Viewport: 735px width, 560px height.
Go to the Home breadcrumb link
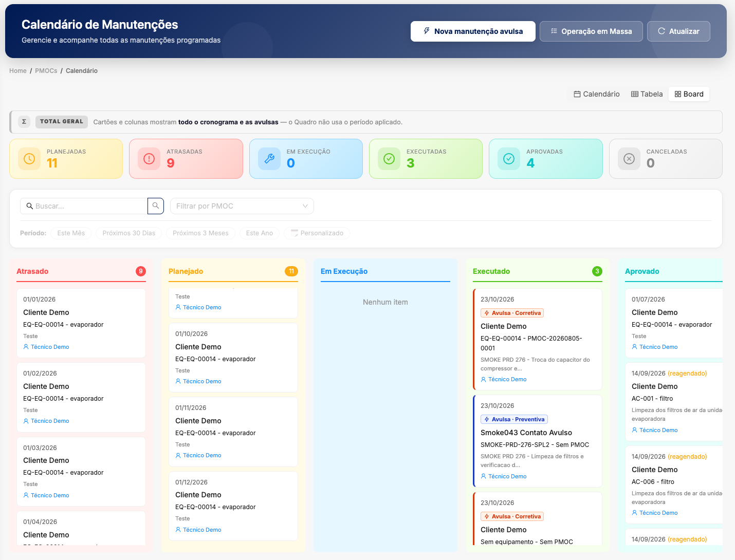tap(18, 71)
